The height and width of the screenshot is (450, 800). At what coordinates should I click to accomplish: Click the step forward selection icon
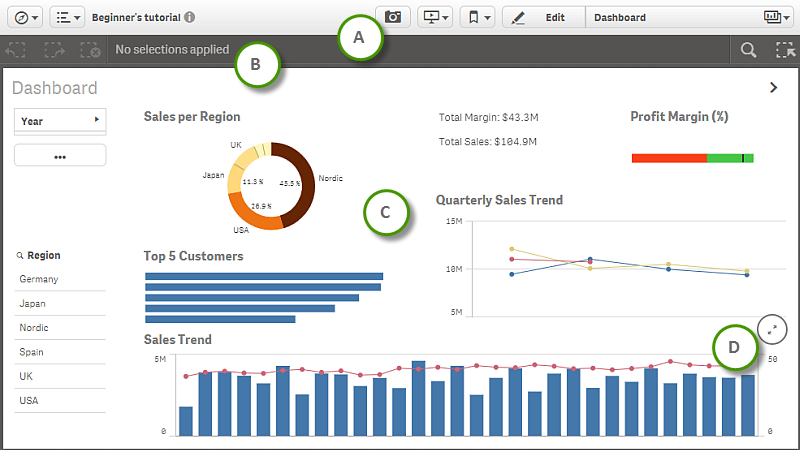point(53,49)
